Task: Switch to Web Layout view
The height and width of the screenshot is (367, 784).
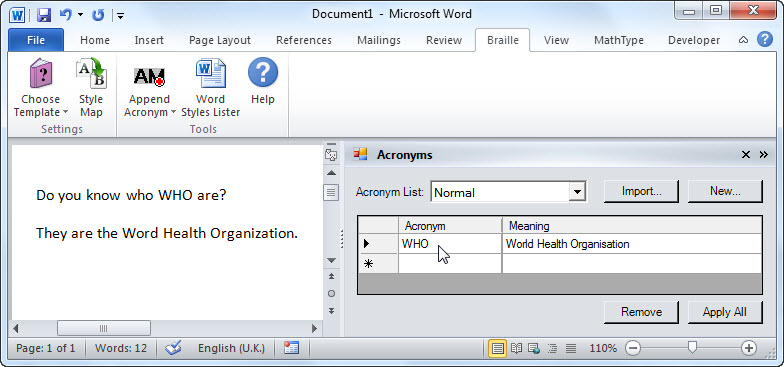Action: click(534, 348)
